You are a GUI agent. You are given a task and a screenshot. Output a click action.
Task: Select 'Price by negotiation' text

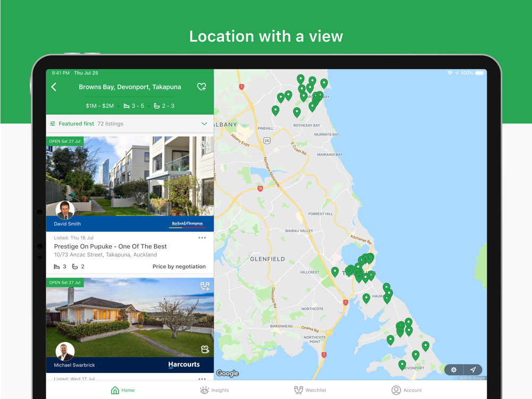179,267
